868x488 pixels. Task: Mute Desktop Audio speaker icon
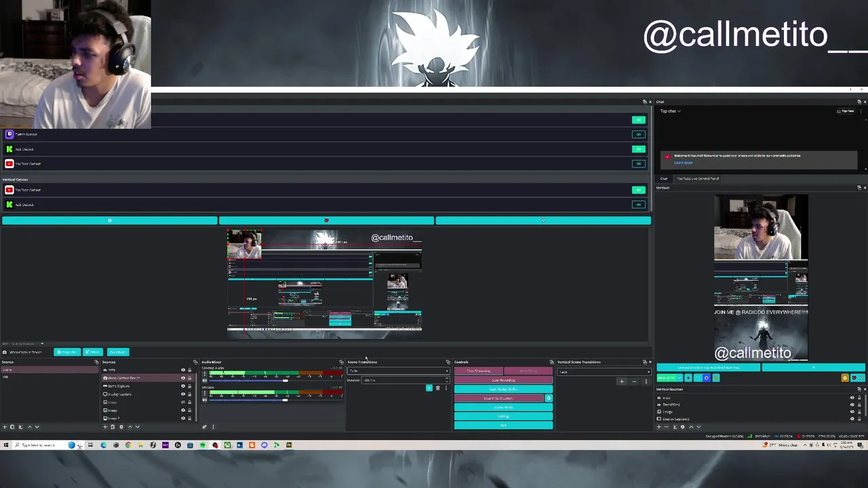coord(204,380)
